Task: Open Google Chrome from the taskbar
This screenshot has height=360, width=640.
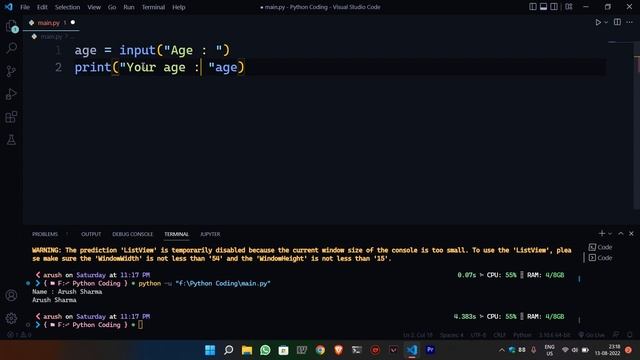Action: pyautogui.click(x=320, y=350)
